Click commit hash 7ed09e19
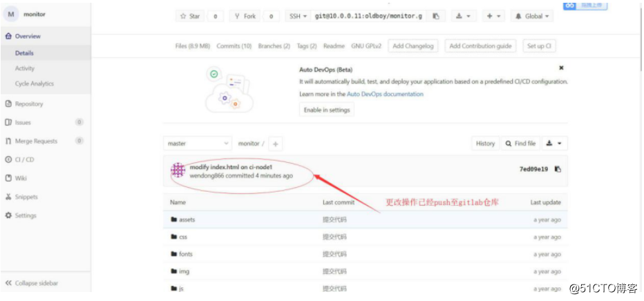Screen dimensions: 644x301 click(x=533, y=169)
